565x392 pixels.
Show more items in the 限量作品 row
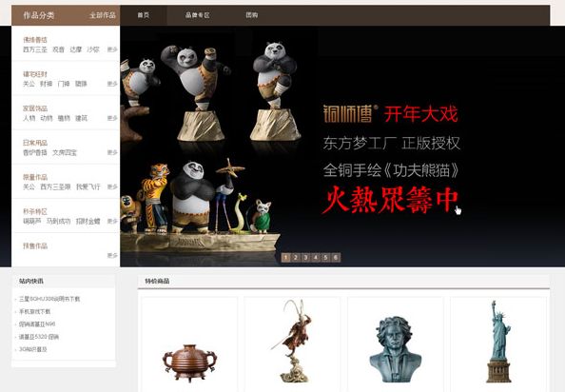pos(112,186)
